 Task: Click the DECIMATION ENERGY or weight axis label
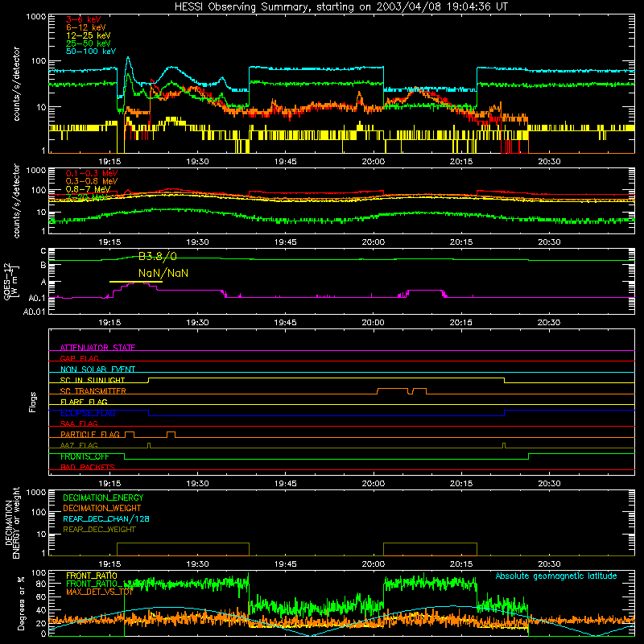click(x=11, y=523)
